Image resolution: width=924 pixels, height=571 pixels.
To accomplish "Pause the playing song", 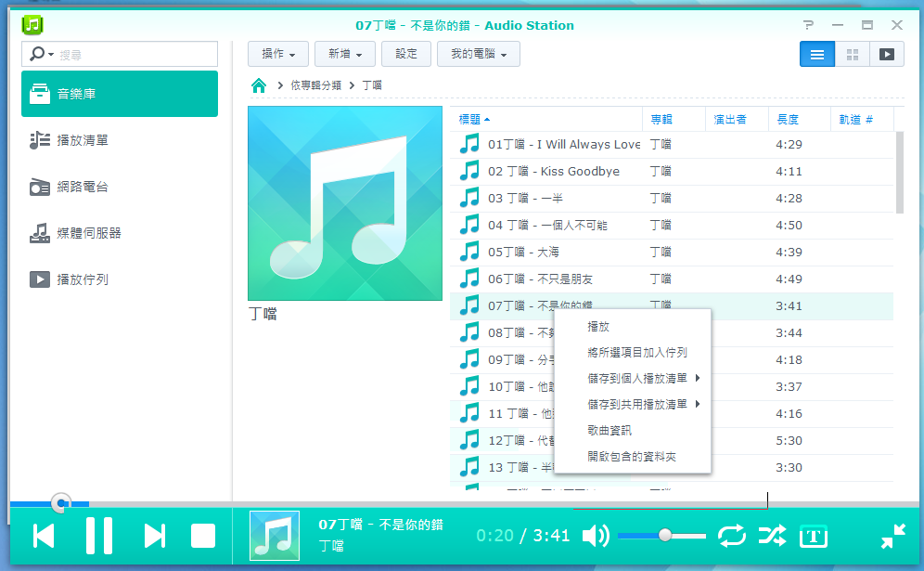I will pyautogui.click(x=99, y=536).
